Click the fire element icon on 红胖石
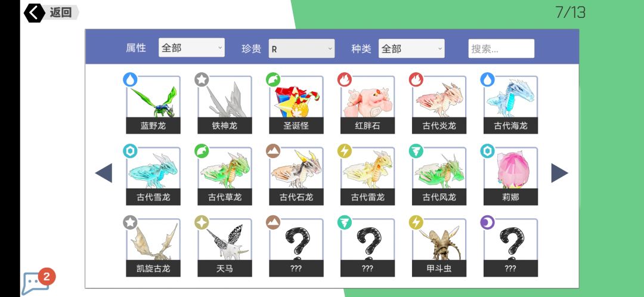644x297 pixels. pos(345,79)
